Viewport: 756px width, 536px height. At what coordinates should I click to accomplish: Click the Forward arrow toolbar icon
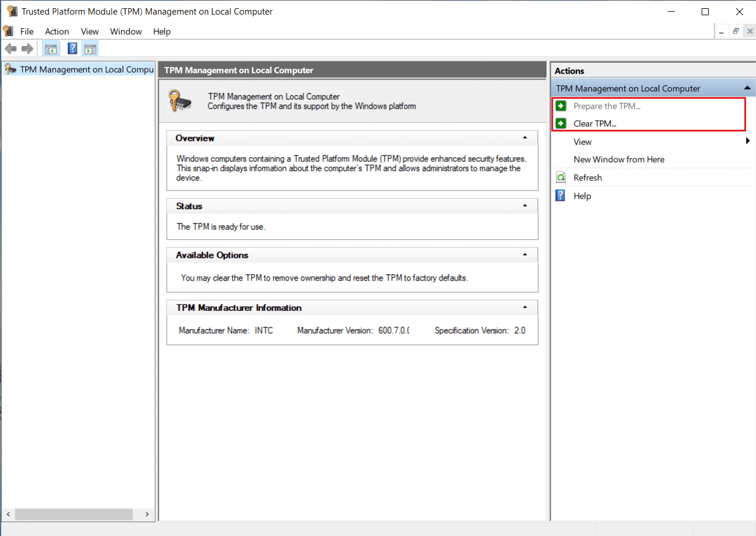point(27,49)
